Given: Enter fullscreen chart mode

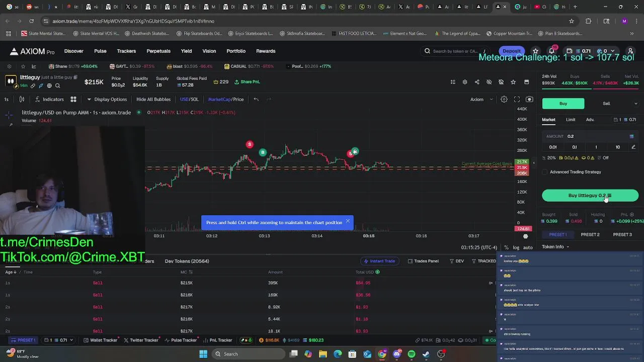Looking at the screenshot, I should pyautogui.click(x=517, y=100).
